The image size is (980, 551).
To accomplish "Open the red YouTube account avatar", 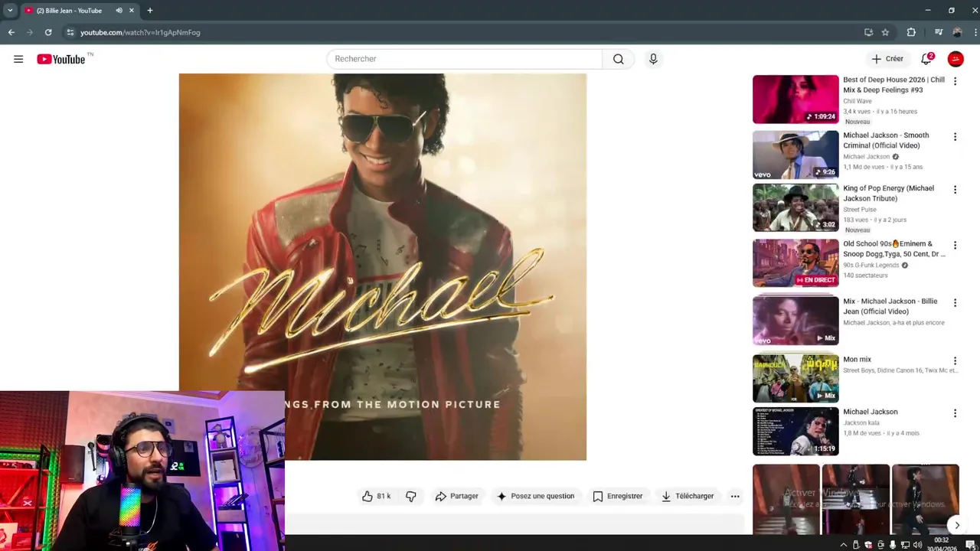I will click(x=955, y=59).
